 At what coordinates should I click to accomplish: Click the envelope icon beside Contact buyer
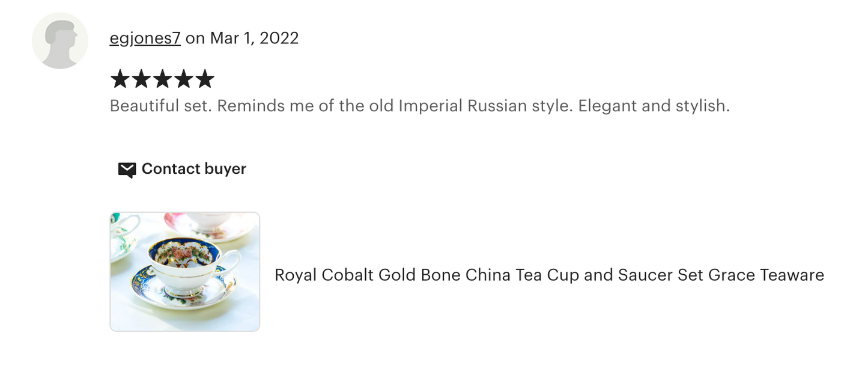[127, 170]
